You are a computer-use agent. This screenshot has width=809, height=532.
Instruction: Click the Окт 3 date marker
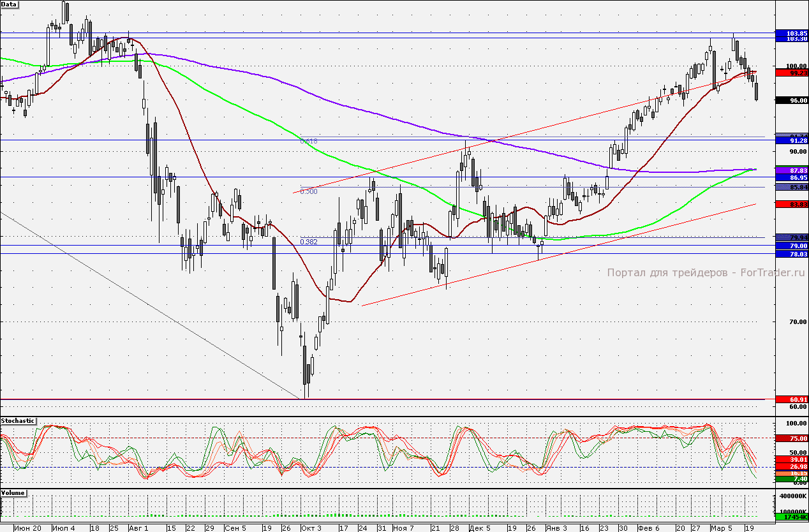(311, 528)
